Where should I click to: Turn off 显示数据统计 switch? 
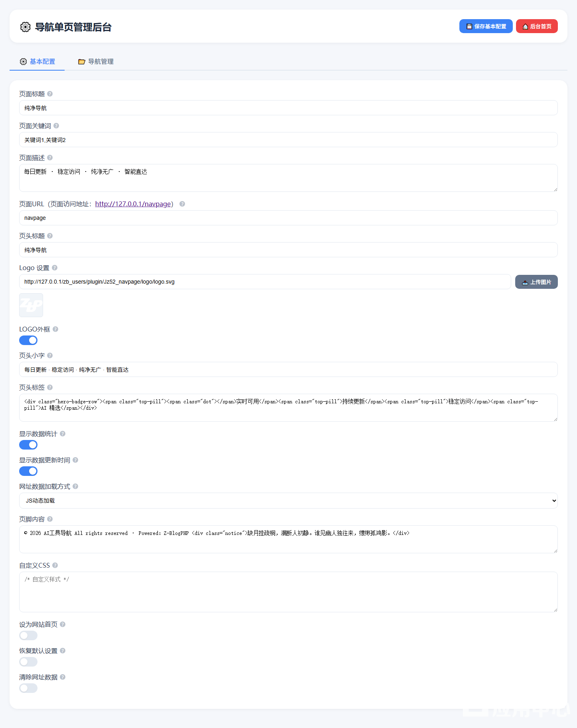coord(28,445)
